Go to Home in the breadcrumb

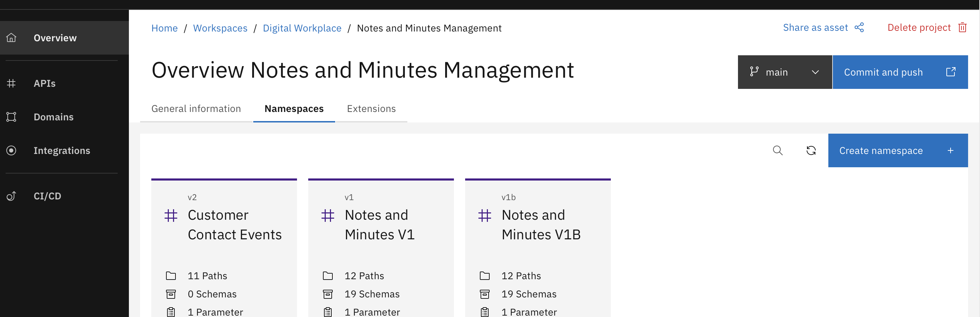click(x=164, y=28)
